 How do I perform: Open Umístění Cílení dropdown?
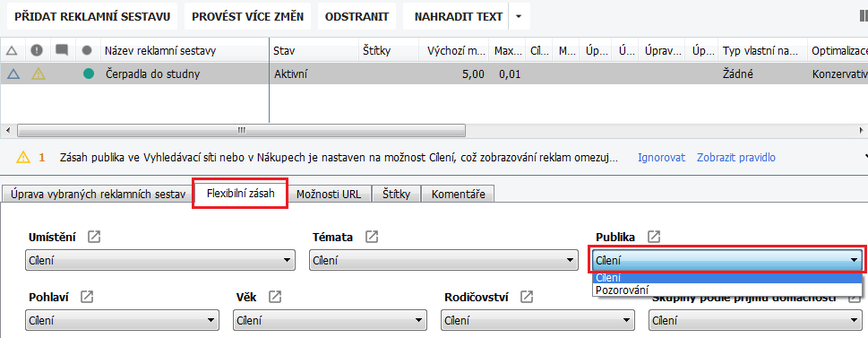(x=160, y=260)
